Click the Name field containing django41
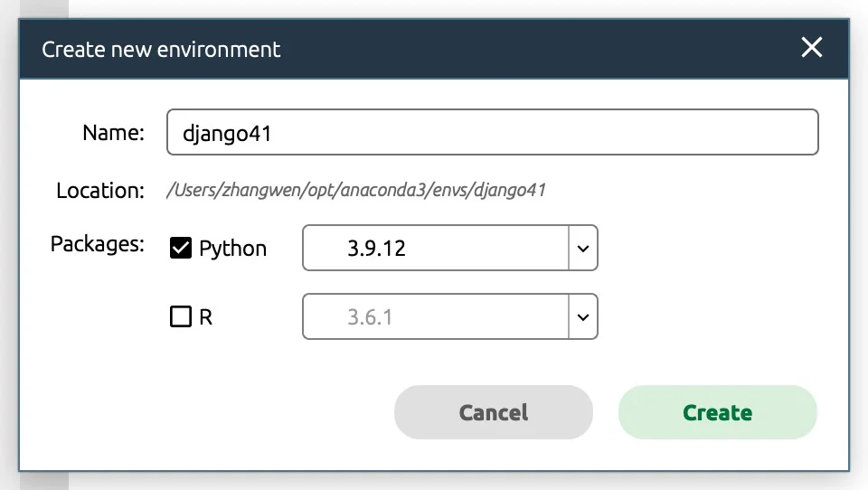The width and height of the screenshot is (868, 490). 492,132
